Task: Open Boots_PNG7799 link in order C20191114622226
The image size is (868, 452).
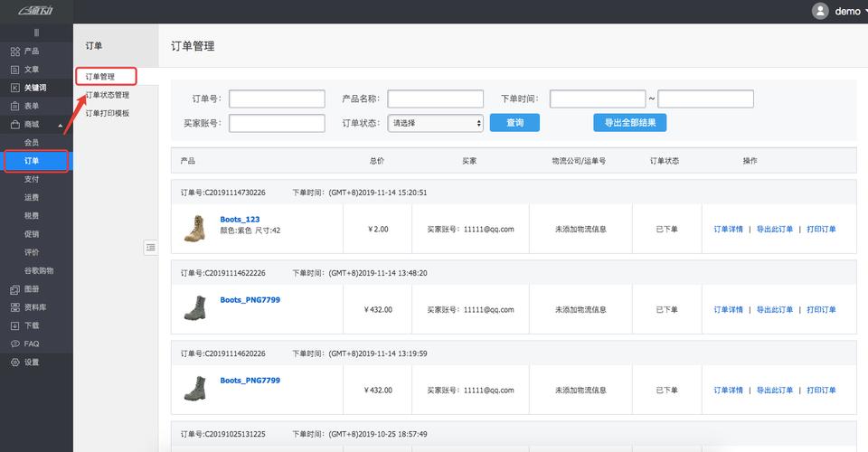Action: pyautogui.click(x=250, y=300)
